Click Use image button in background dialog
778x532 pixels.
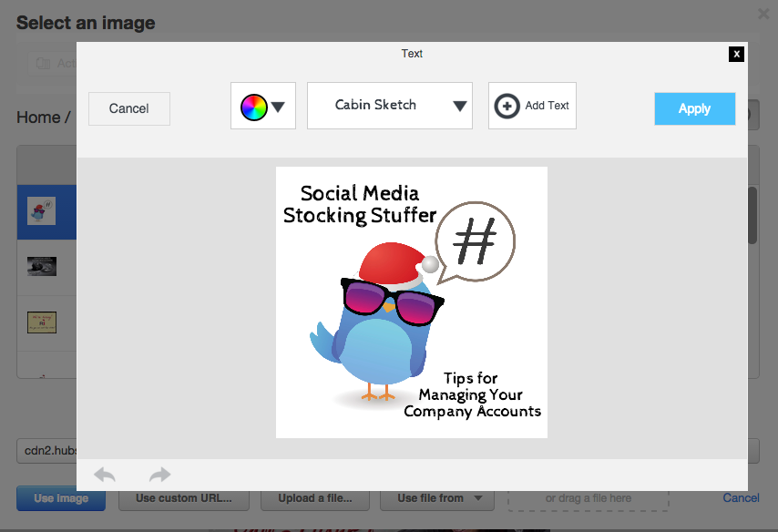point(61,498)
